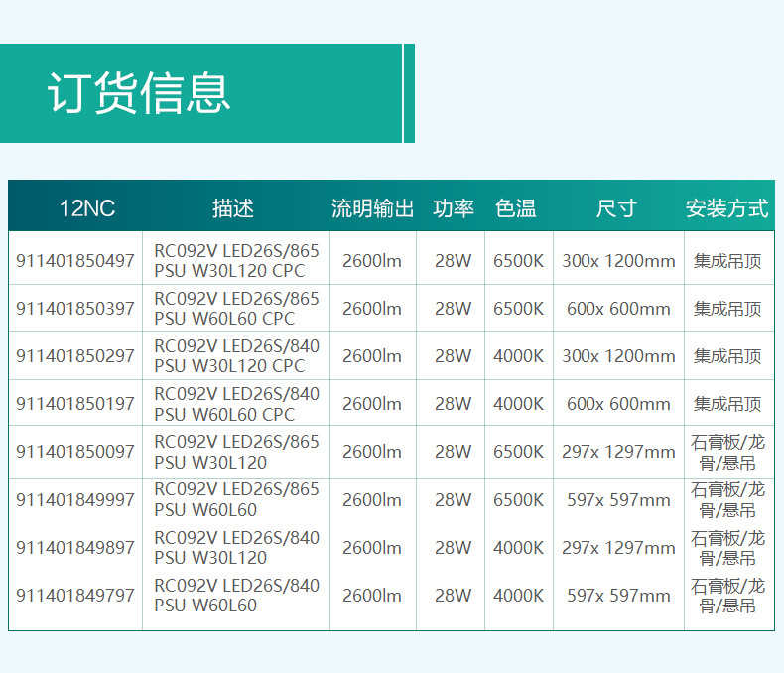Select description for row 911401849897
The image size is (784, 673).
click(236, 548)
